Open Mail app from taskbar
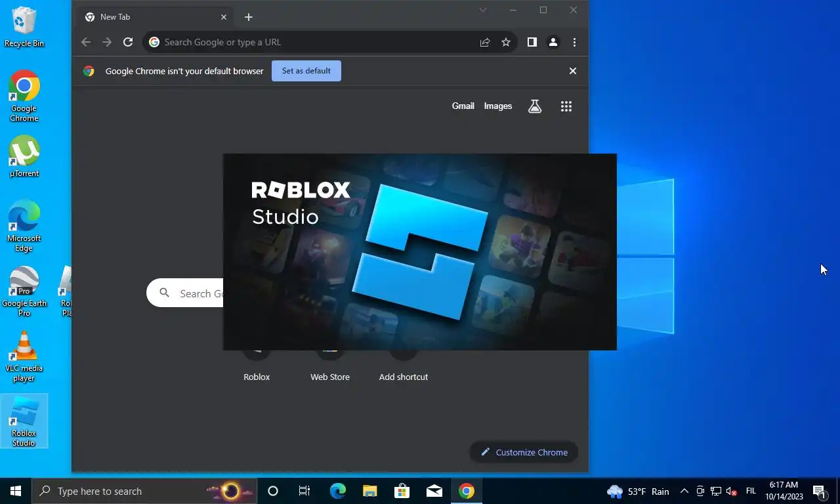 (434, 491)
